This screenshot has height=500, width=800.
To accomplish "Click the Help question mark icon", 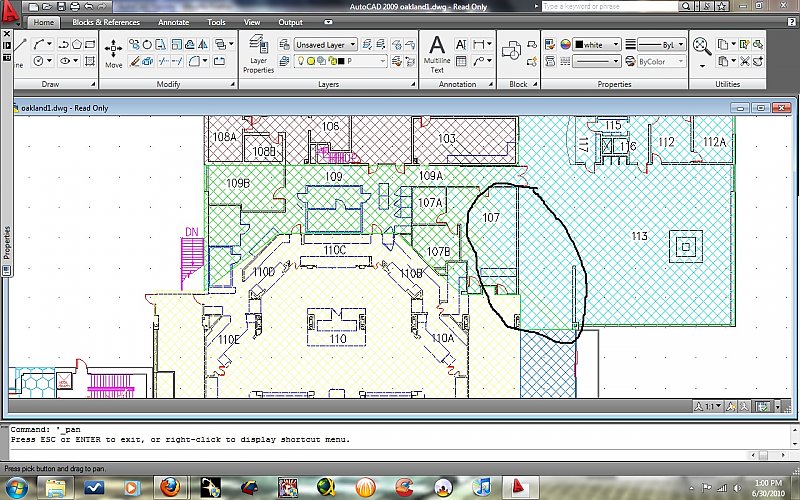I will pyautogui.click(x=791, y=22).
